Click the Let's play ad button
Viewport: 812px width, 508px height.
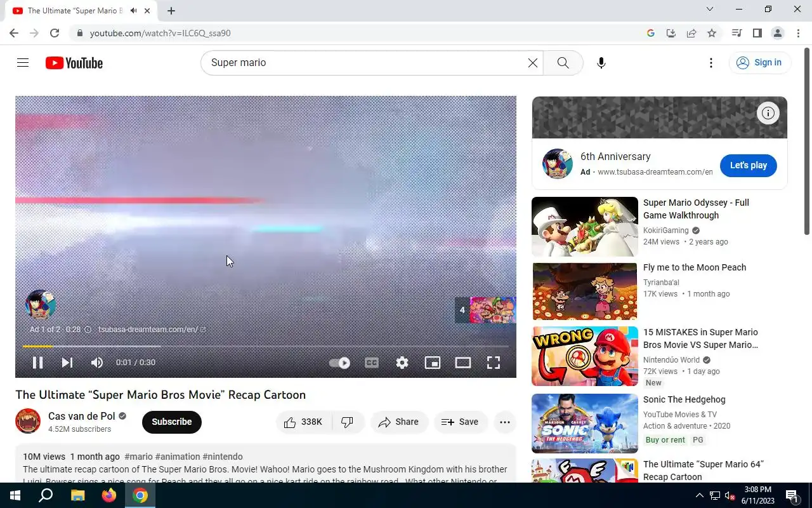coord(749,165)
